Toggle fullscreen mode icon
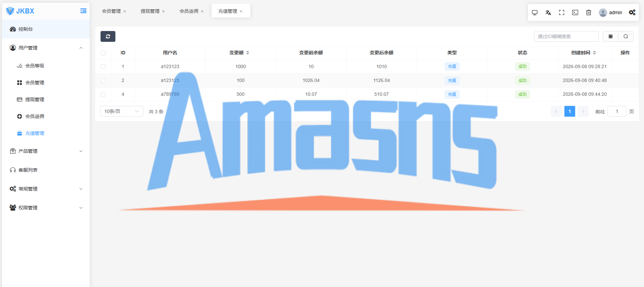 [562, 12]
